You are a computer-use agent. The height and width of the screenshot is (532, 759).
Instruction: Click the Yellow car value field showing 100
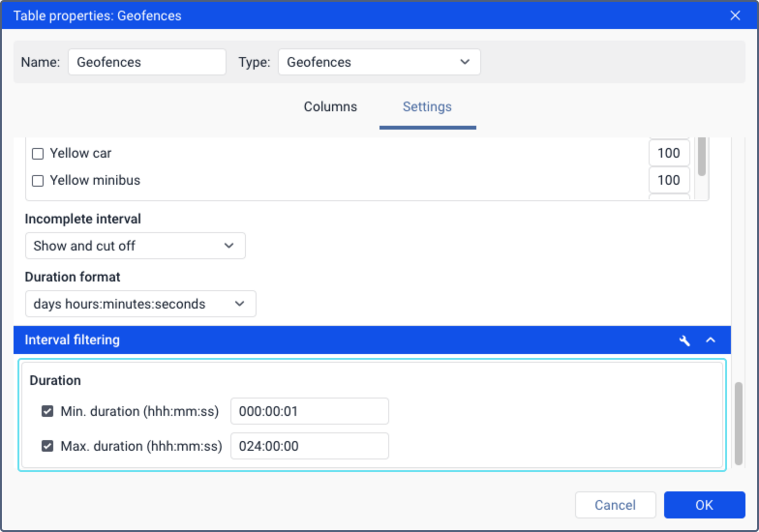click(669, 153)
